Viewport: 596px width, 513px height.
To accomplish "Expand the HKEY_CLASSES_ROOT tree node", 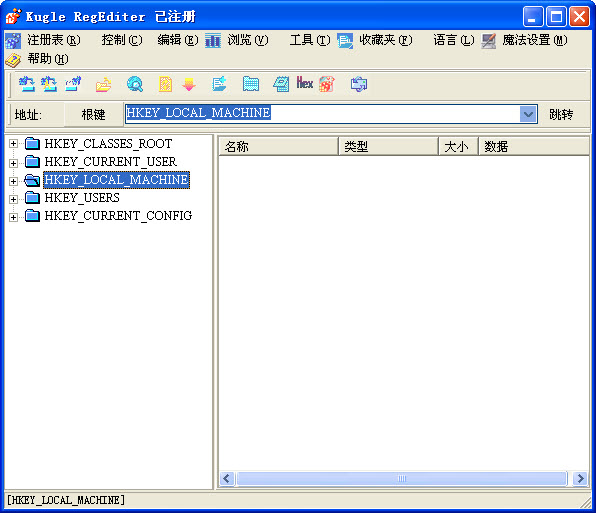I will point(13,144).
